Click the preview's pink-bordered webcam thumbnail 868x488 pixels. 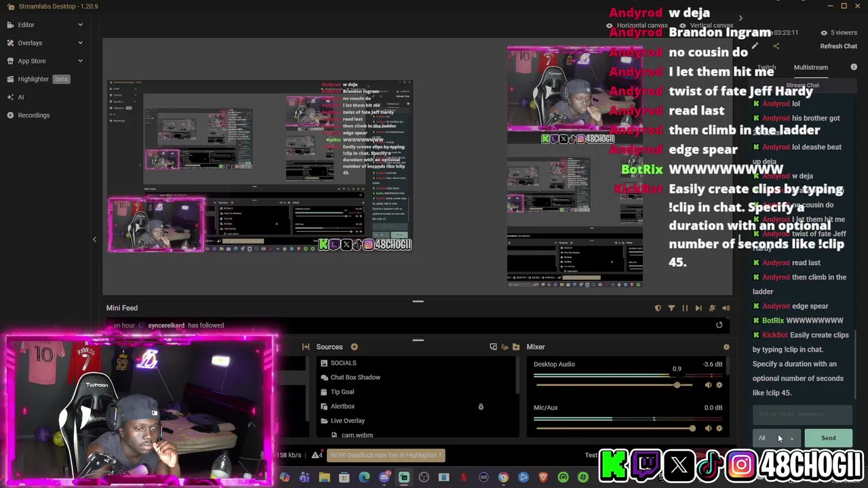[157, 225]
